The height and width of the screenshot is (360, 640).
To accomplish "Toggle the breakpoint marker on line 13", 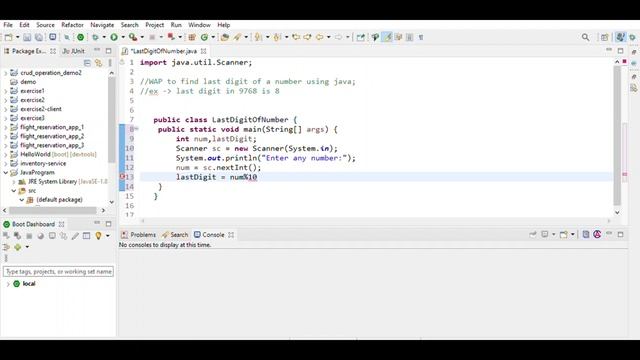I will point(122,177).
